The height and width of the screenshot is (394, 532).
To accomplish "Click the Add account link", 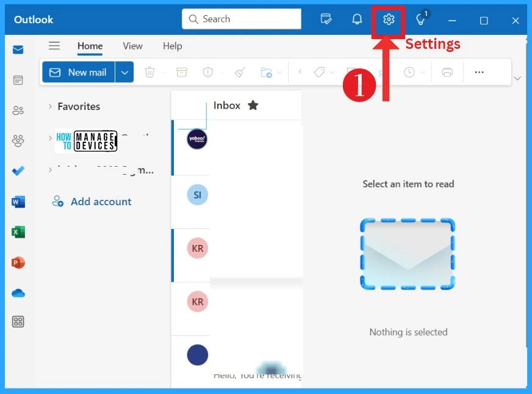I will [92, 202].
